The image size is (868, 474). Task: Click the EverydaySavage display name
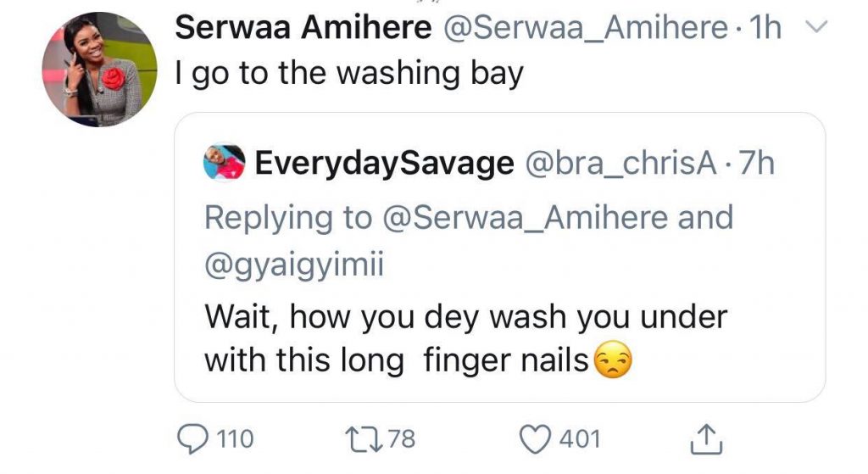pos(385,163)
